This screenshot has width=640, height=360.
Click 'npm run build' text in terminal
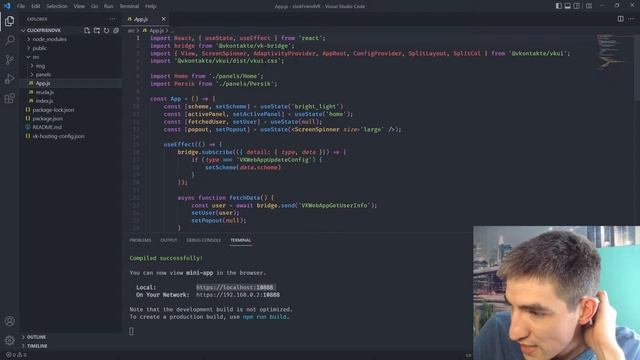click(x=265, y=317)
